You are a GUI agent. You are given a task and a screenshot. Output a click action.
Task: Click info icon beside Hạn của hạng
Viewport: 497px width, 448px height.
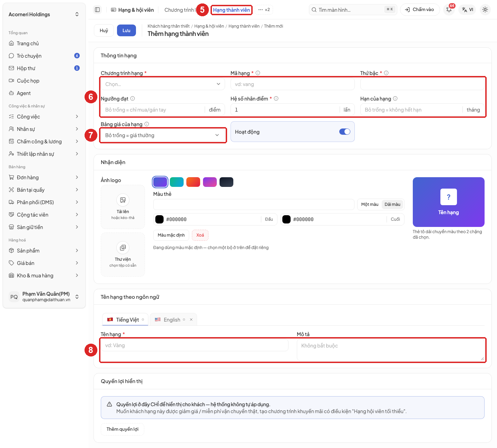[395, 98]
